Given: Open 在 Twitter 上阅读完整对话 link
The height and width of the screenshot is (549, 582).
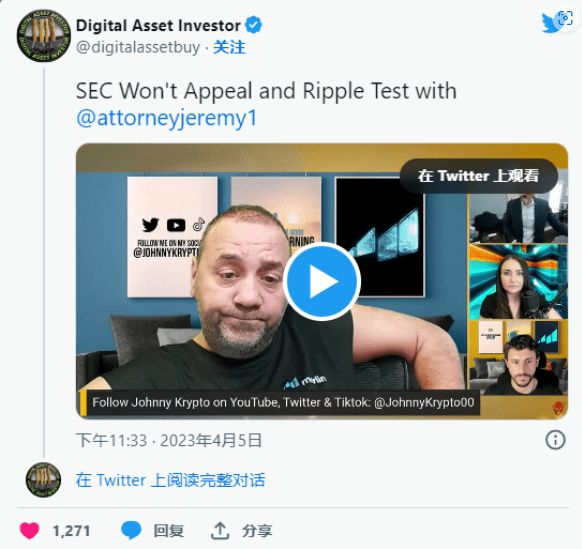Looking at the screenshot, I should (170, 480).
